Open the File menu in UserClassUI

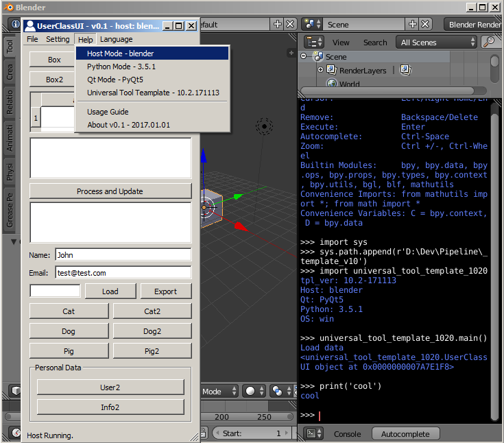[32, 39]
